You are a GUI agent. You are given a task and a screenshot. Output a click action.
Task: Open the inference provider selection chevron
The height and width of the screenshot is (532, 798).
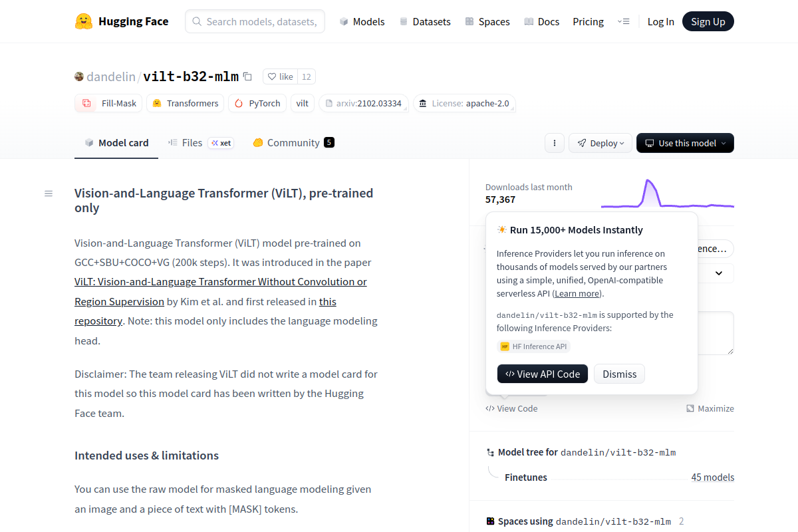pos(718,273)
